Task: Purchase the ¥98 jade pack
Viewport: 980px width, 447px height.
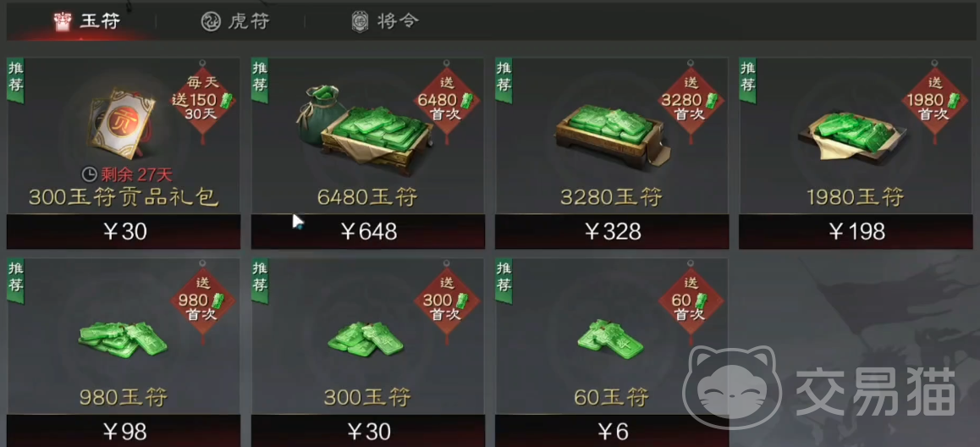Action: [123, 432]
